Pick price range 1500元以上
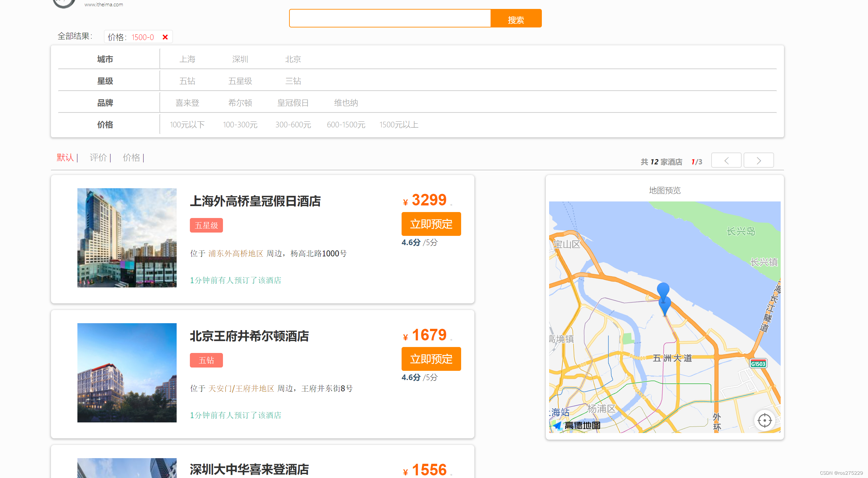The image size is (868, 478). (x=399, y=125)
